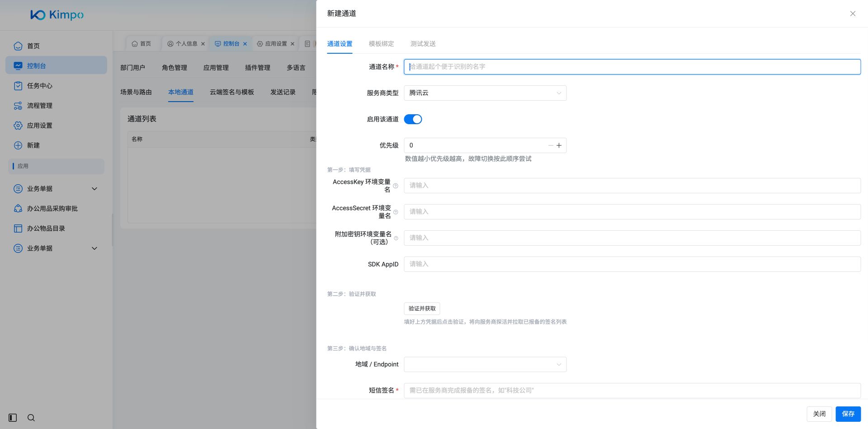Click the 办公用品采购审批 icon
Image resolution: width=868 pixels, height=429 pixels.
click(18, 209)
